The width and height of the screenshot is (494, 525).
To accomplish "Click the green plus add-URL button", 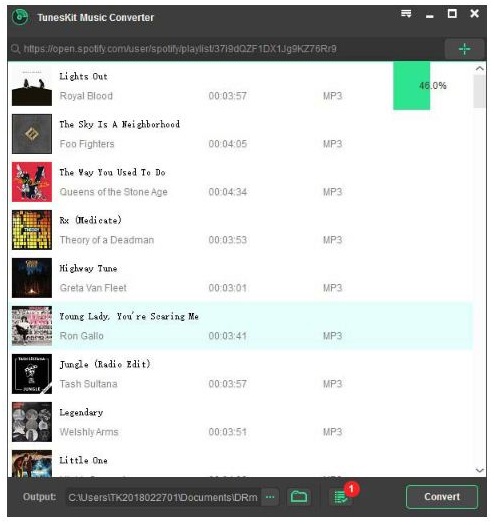I will tap(464, 49).
